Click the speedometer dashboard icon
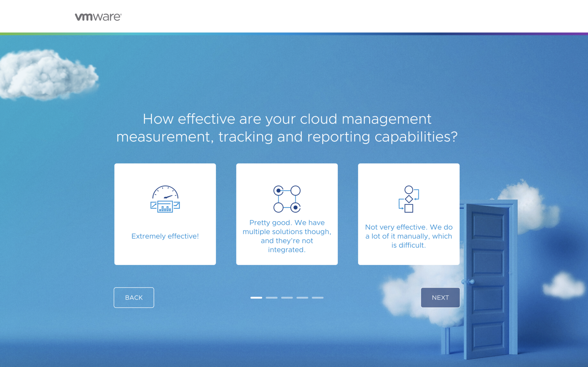 tap(165, 199)
